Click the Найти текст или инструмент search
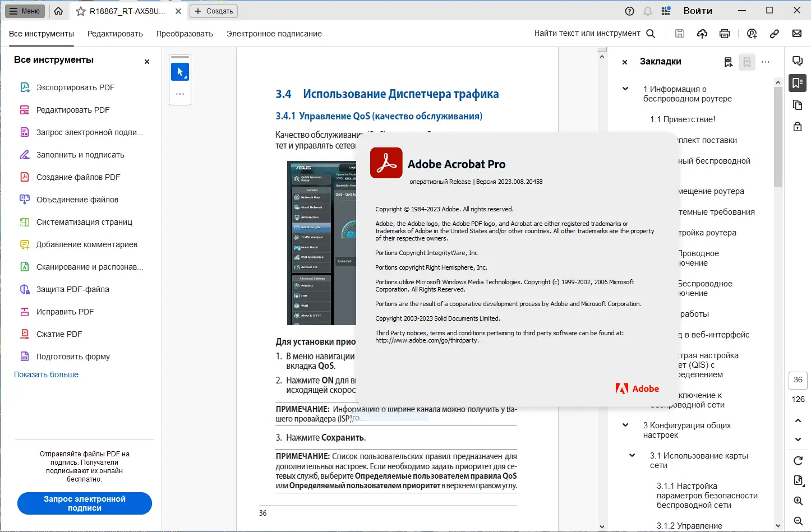Screen dimensions: 811x532 (x=595, y=33)
